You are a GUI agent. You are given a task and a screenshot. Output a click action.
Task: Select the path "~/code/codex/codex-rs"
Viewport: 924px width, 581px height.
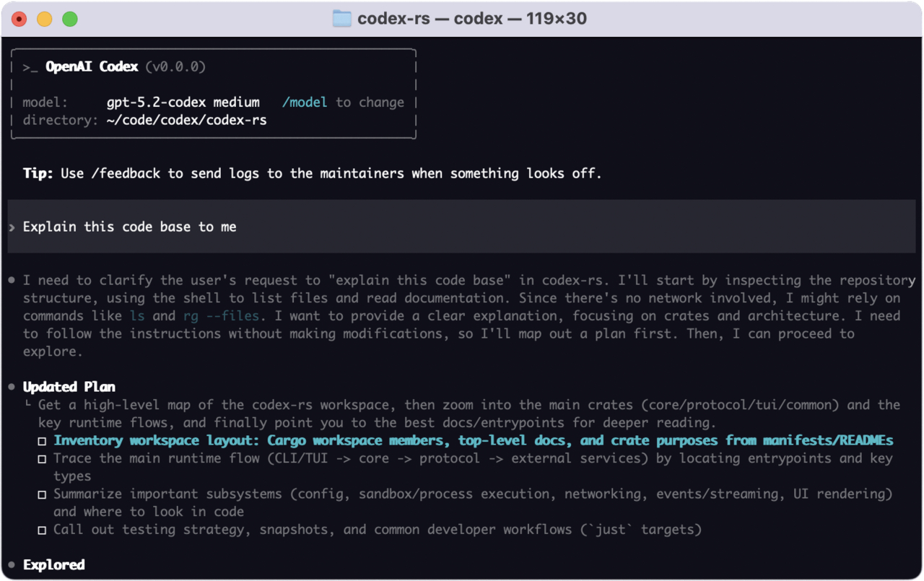[187, 121]
